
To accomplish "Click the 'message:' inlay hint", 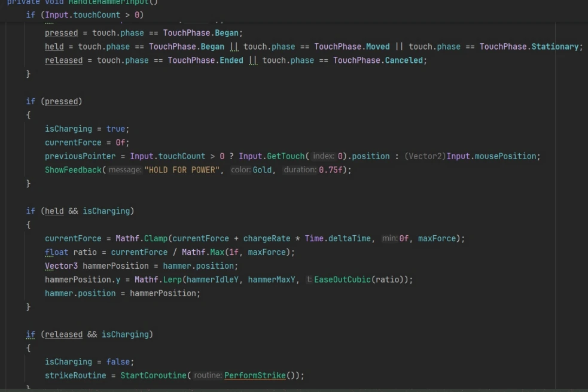I will 125,170.
